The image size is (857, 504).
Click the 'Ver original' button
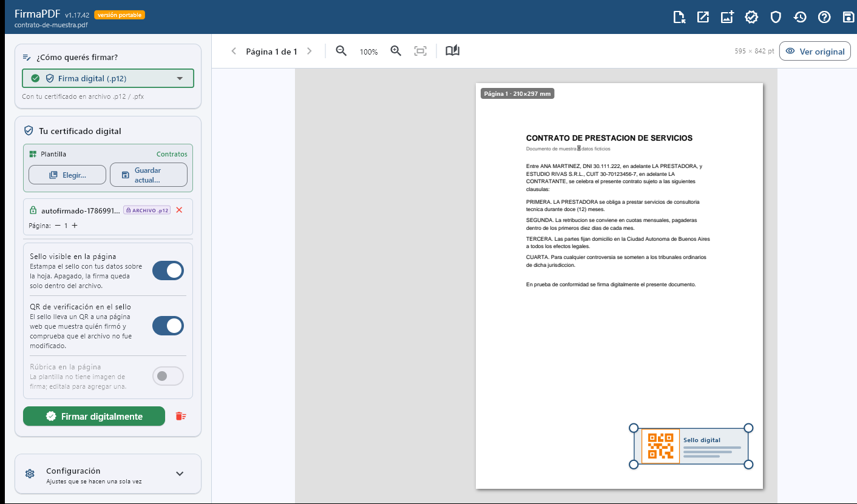[815, 52]
